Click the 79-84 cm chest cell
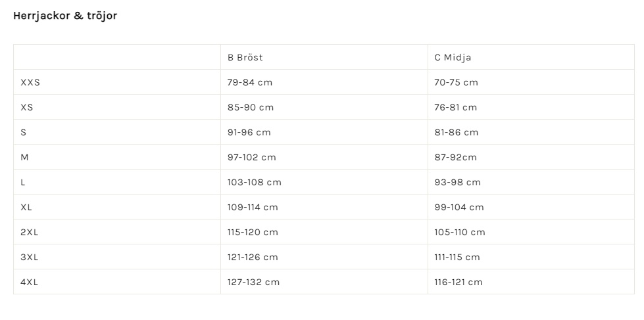 coord(250,82)
